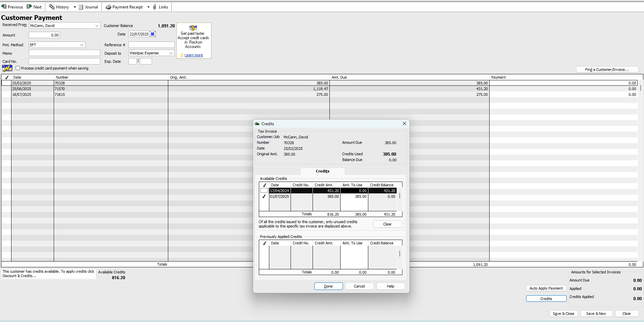Open Links paperclip icon
This screenshot has height=322, width=644.
tap(154, 7)
